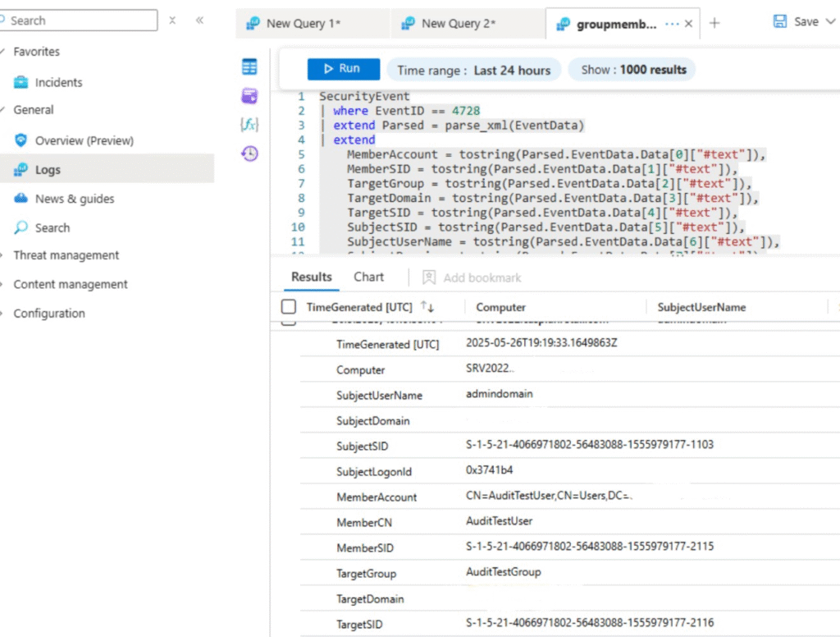The height and width of the screenshot is (637, 840).
Task: Select the 0x3741b4 logon id value
Action: (489, 470)
